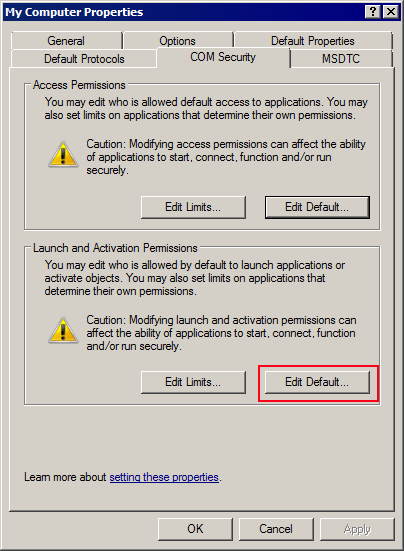This screenshot has height=551, width=404.
Task: Select the COM Security tab
Action: click(x=223, y=57)
